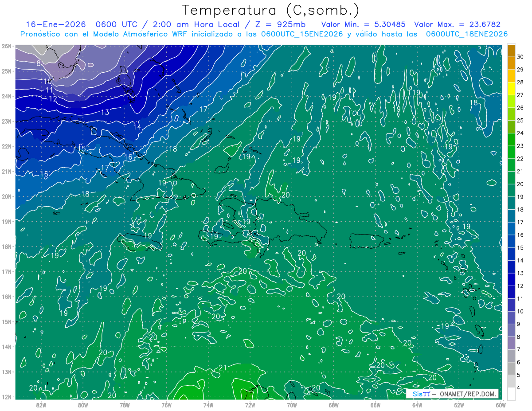This screenshot has width=532, height=411.
Task: Click the 21N latitude axis label
Action: click(6, 171)
